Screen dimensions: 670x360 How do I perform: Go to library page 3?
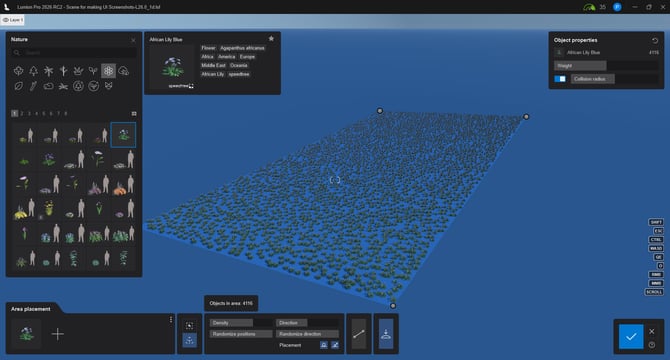(29, 114)
